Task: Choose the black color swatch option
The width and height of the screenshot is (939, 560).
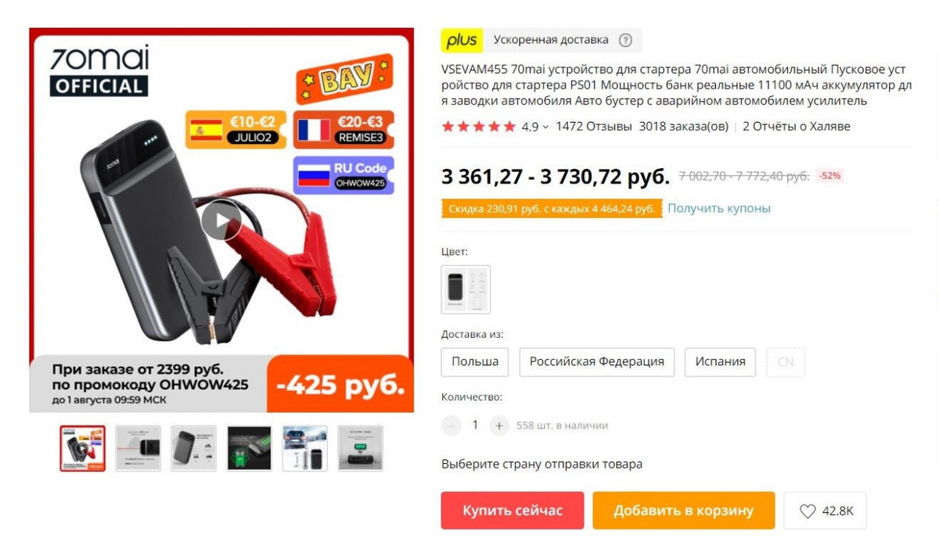Action: click(466, 289)
